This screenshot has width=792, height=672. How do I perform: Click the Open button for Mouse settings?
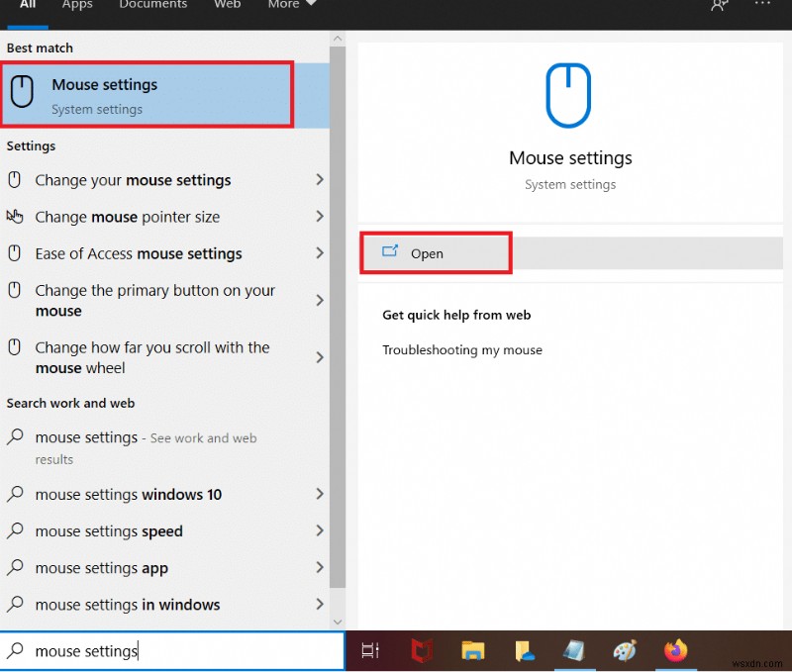click(436, 252)
